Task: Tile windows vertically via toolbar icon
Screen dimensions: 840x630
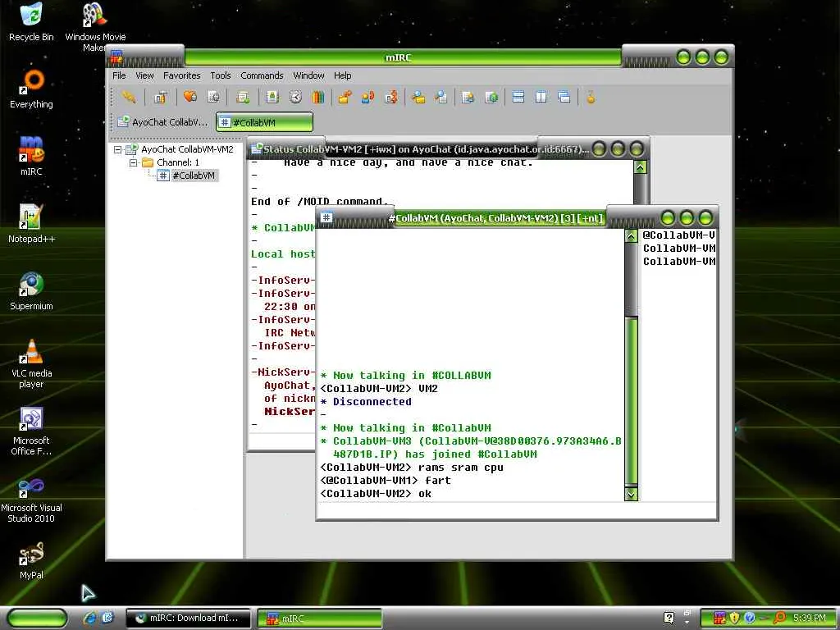Action: [541, 97]
